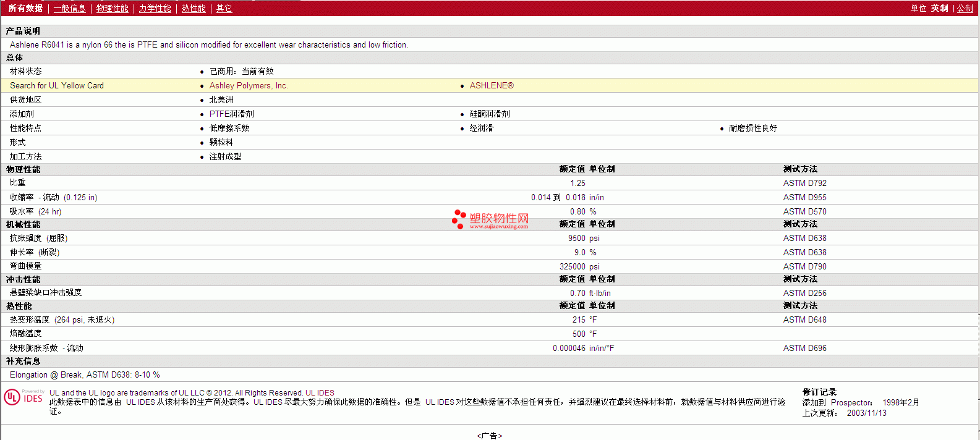
Task: Click ASTM D648 test method
Action: [804, 320]
